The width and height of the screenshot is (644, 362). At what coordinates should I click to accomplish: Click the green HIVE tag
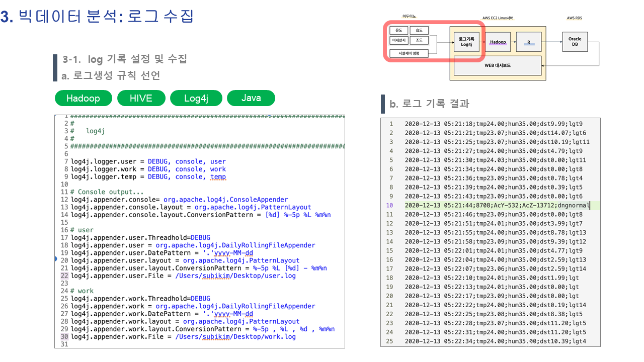tap(141, 98)
